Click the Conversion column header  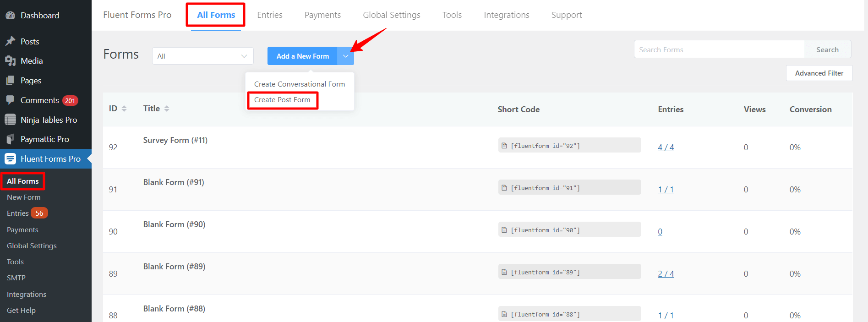click(811, 109)
